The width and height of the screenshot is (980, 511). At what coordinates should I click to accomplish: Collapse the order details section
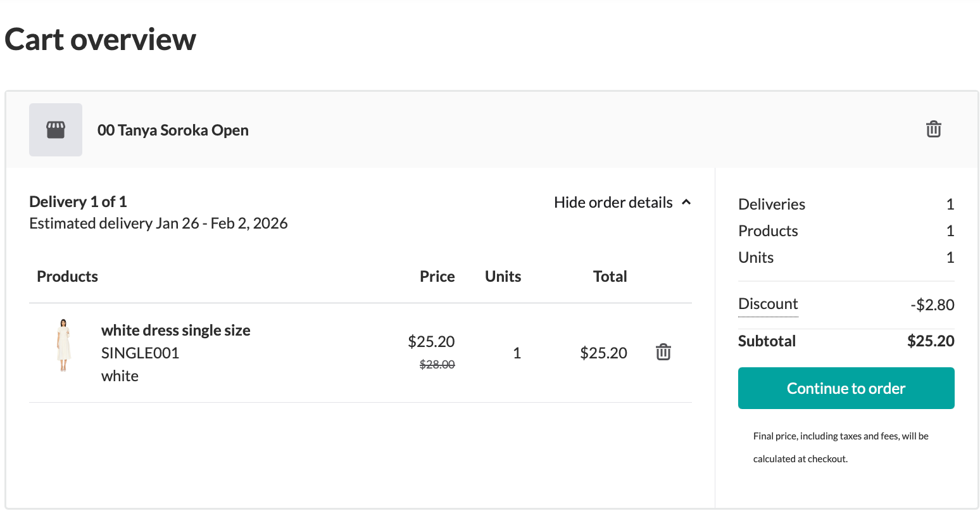click(x=613, y=202)
